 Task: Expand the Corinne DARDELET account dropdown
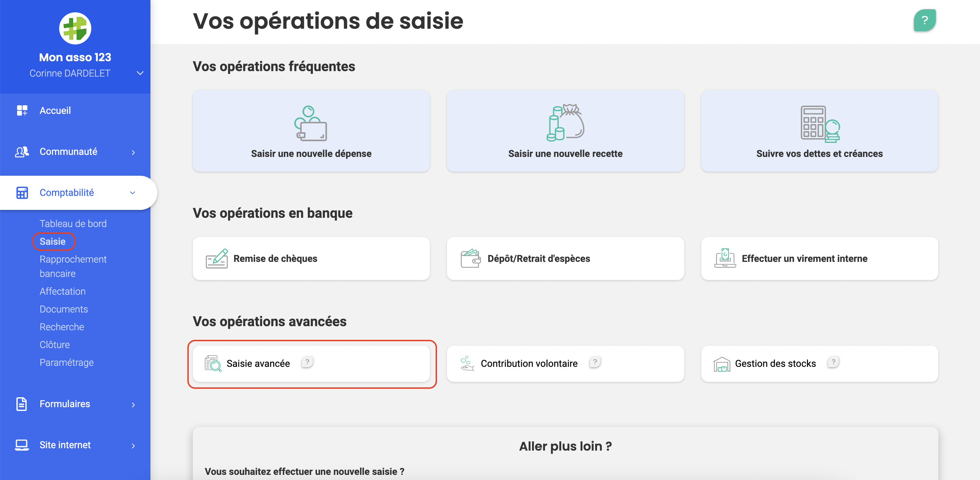(140, 73)
